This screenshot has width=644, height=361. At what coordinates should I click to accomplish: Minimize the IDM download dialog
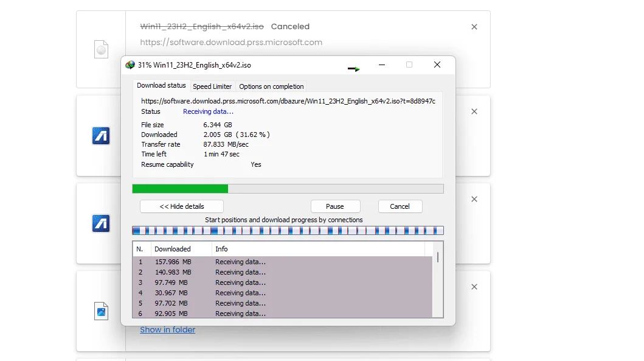tap(382, 65)
